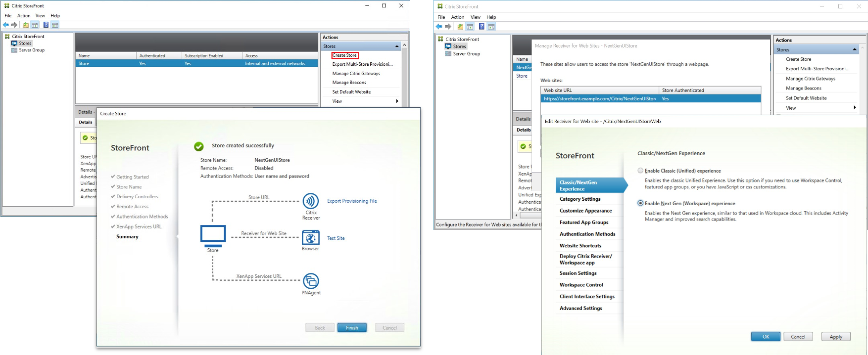Viewport: 868px width, 355px height.
Task: Enable Classic (Unified) experience option
Action: click(x=640, y=171)
